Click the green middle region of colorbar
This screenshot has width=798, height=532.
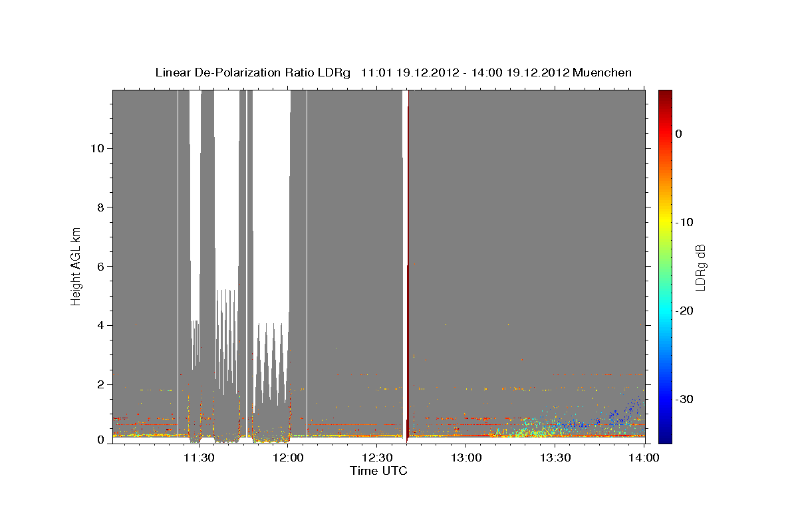click(x=665, y=266)
